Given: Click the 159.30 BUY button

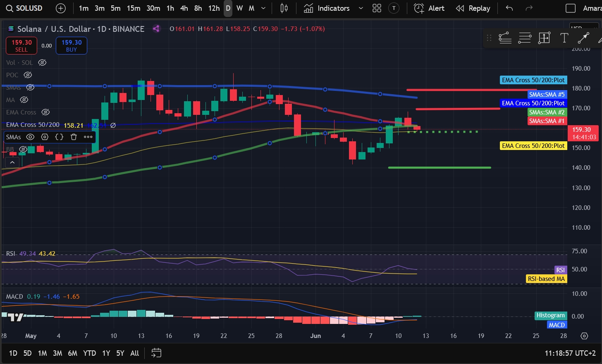Looking at the screenshot, I should [72, 45].
